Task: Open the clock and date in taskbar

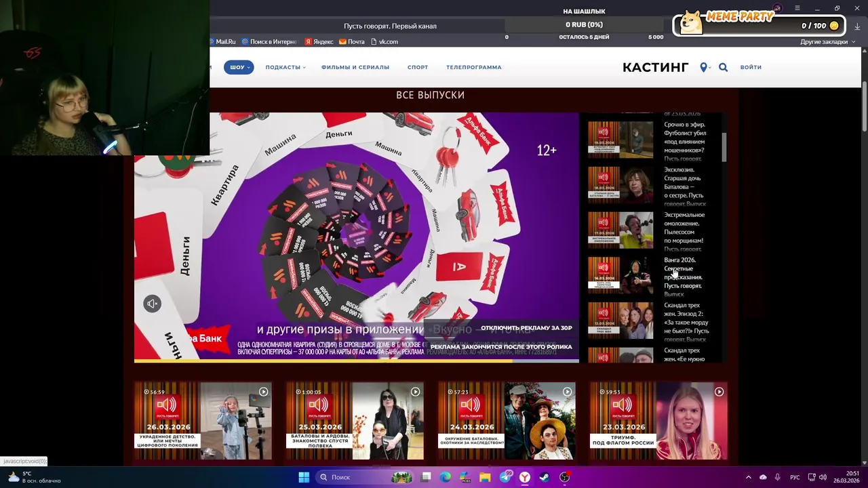Action: tap(847, 477)
